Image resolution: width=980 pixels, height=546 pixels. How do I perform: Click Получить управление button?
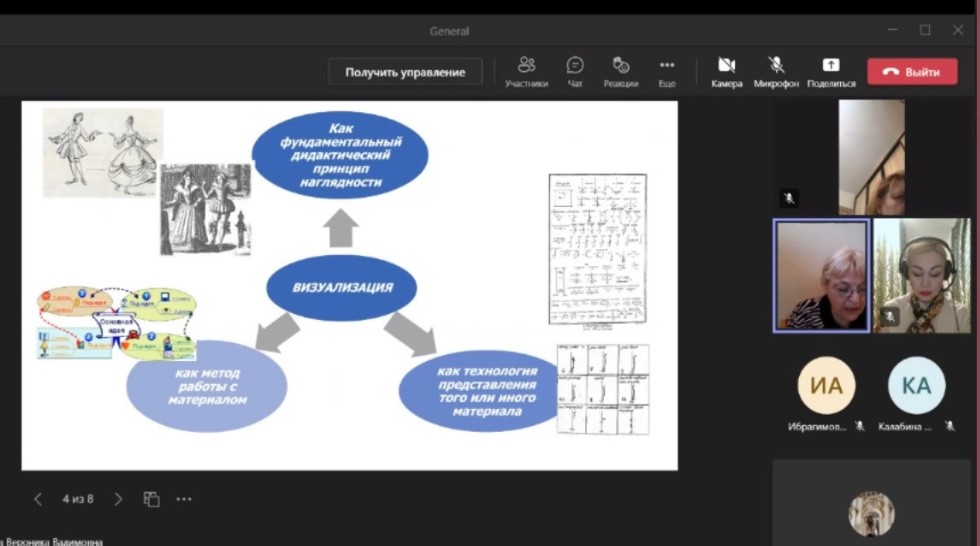coord(405,72)
